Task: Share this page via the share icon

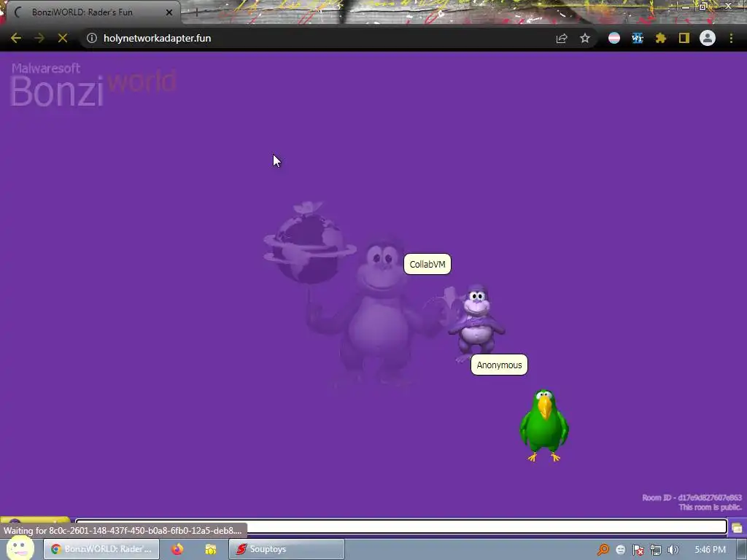Action: (562, 38)
